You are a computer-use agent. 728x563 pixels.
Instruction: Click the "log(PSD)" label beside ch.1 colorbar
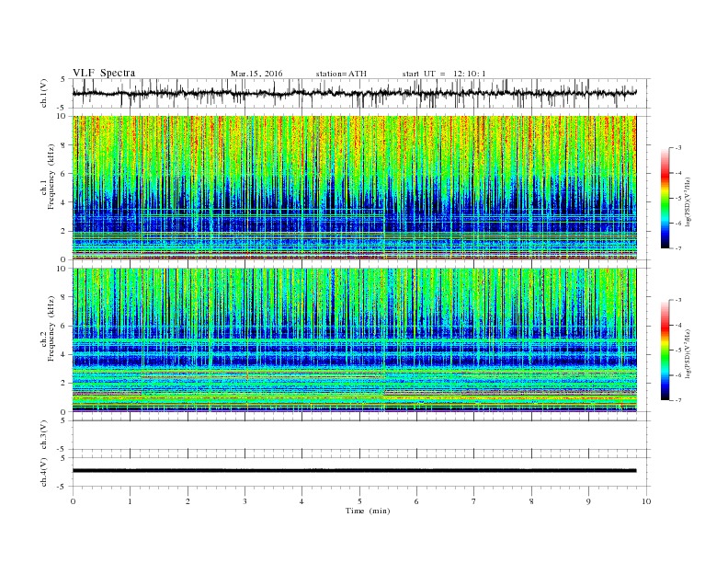(688, 202)
